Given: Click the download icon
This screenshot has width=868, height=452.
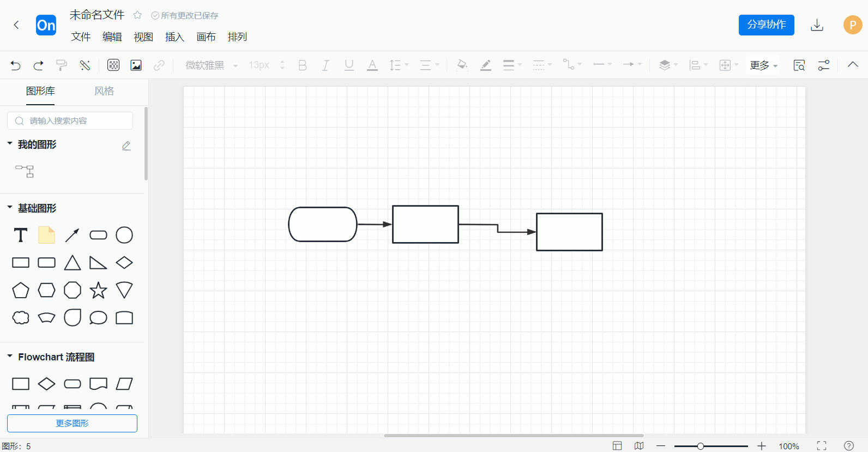Looking at the screenshot, I should coord(817,25).
